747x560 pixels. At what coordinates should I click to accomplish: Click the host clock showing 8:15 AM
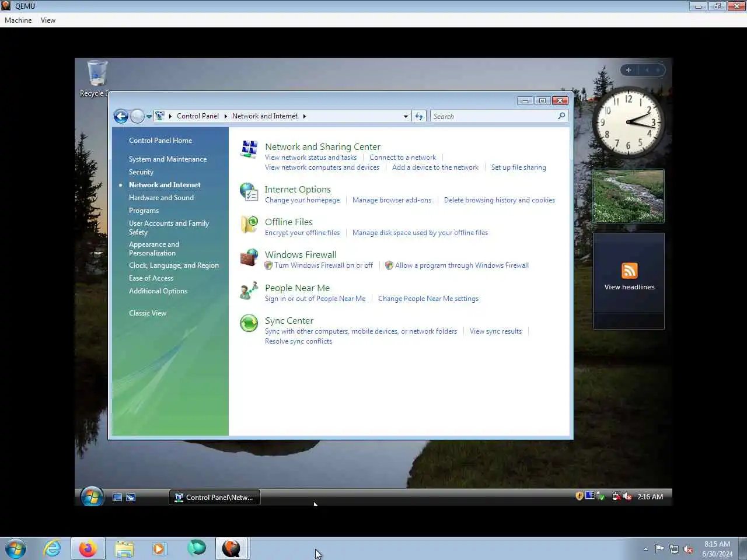[x=717, y=549]
